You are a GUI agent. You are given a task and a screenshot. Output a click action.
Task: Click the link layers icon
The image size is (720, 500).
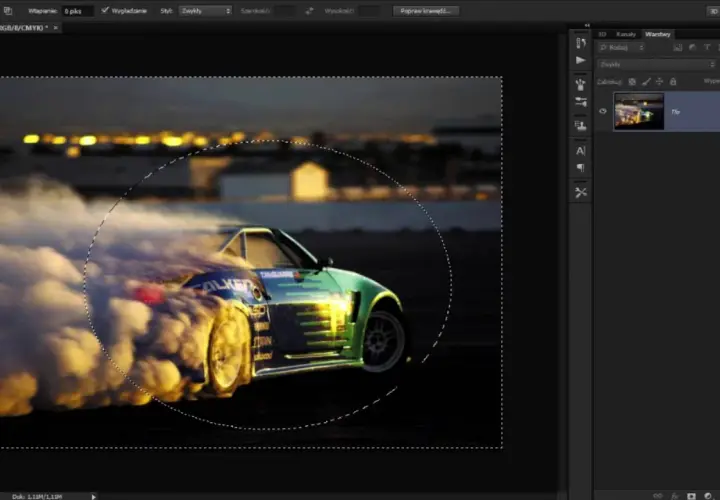tap(658, 496)
